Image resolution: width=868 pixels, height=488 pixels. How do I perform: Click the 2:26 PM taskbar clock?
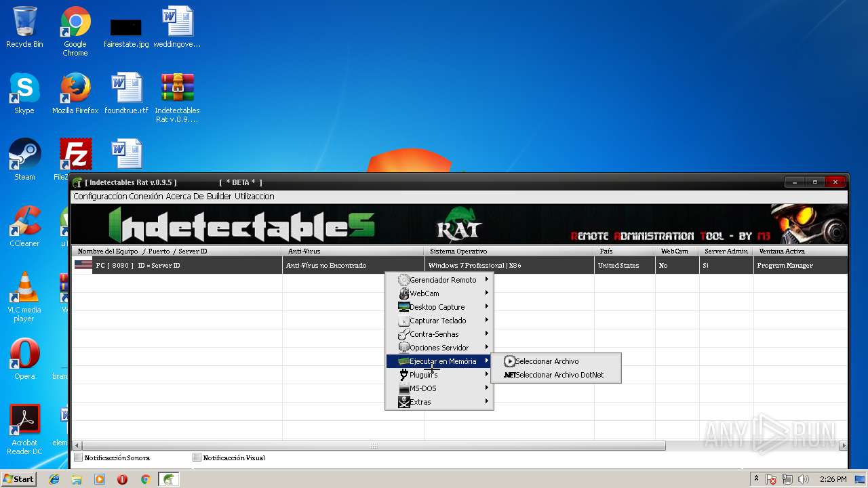[833, 479]
